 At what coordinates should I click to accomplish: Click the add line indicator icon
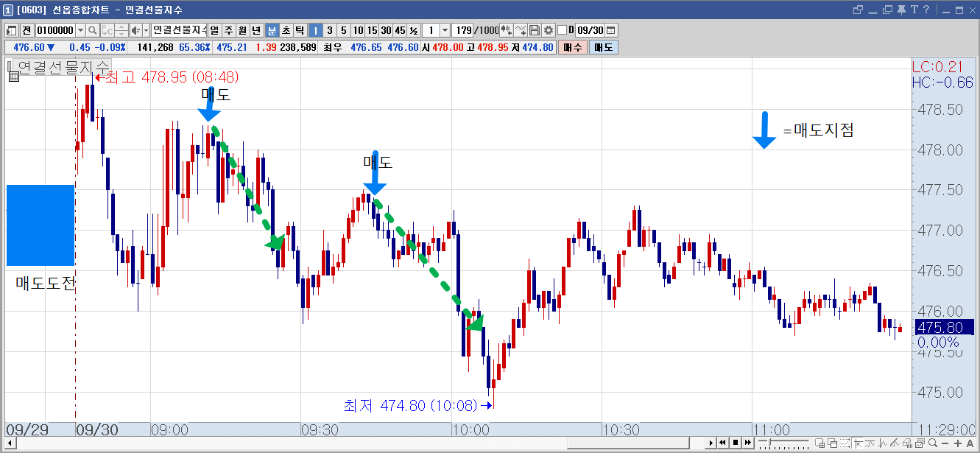click(521, 30)
